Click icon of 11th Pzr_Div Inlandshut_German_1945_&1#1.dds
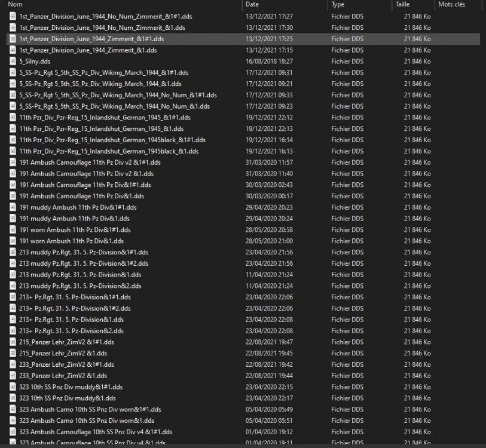 pyautogui.click(x=13, y=118)
